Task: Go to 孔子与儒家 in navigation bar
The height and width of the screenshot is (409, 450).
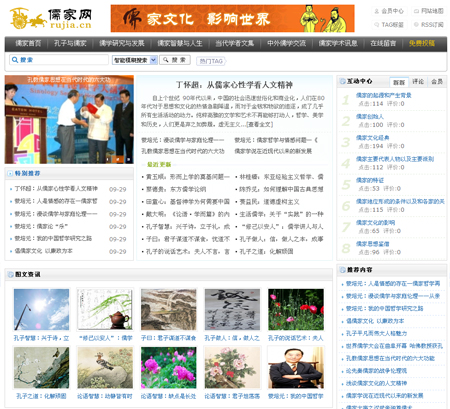Action: point(70,43)
